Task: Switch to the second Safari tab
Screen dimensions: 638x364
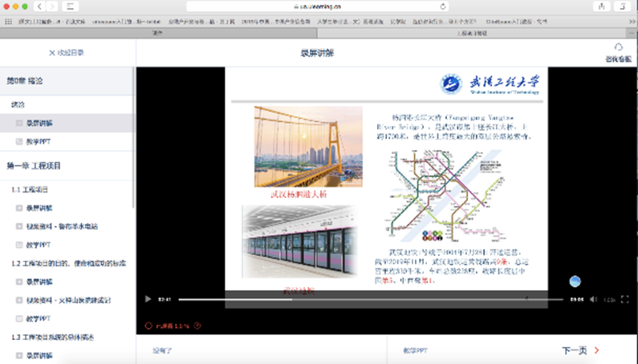Action: coord(475,34)
